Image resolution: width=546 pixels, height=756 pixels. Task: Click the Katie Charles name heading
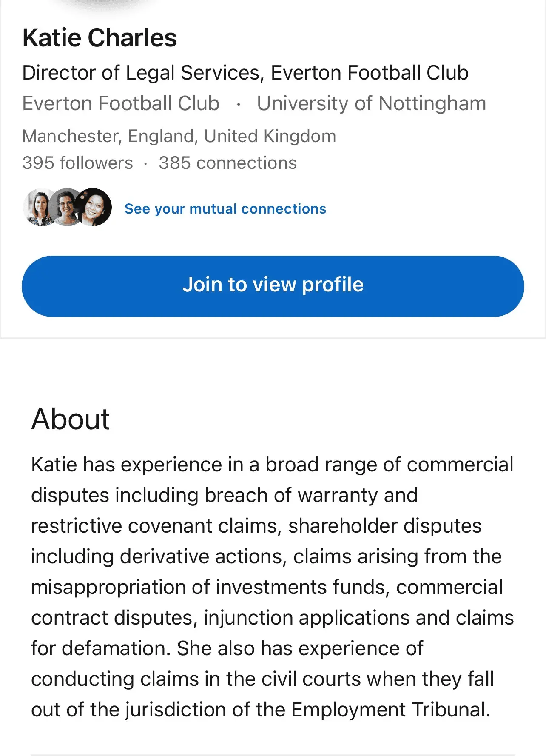(x=100, y=38)
